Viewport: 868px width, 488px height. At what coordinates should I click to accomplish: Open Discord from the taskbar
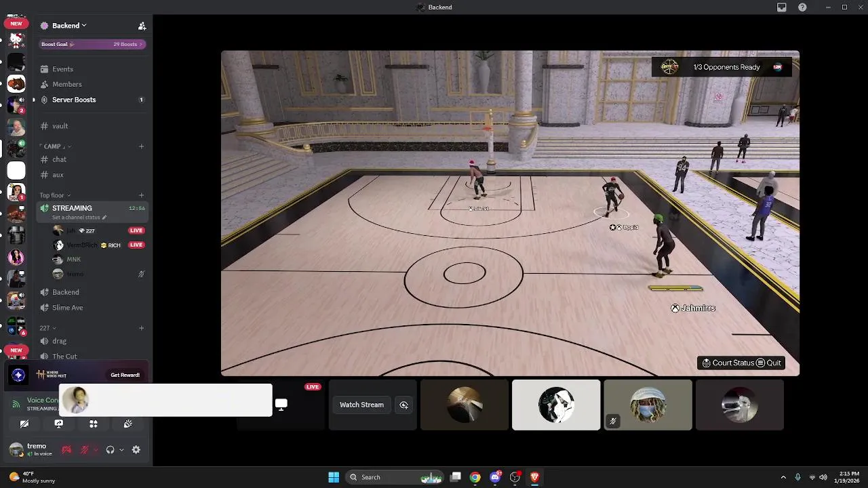(x=495, y=477)
